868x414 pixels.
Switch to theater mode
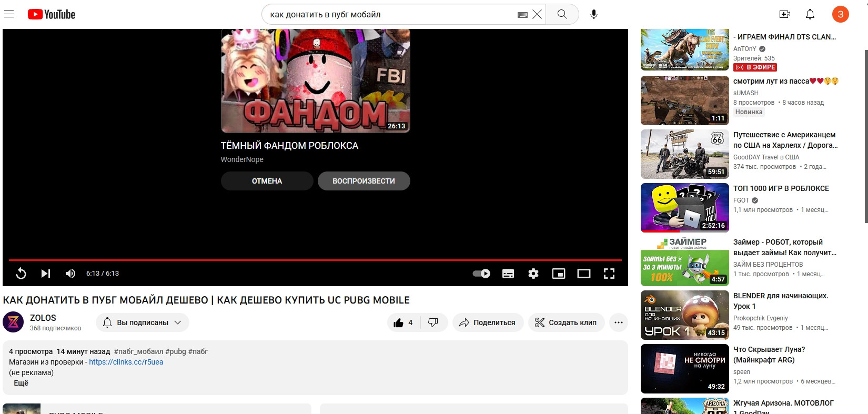(x=584, y=273)
